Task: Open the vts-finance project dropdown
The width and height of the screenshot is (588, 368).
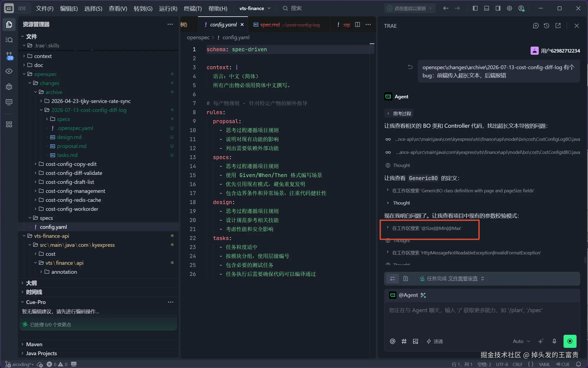Action: (255, 8)
